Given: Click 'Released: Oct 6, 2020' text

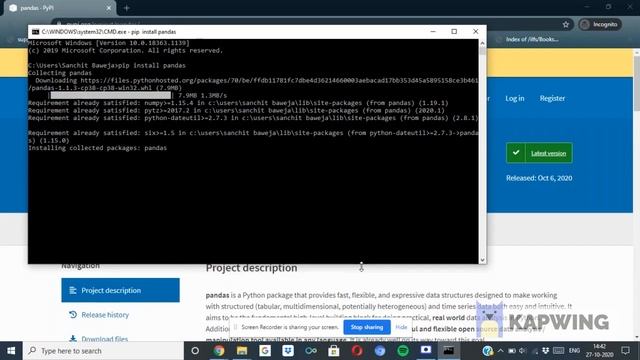Looking at the screenshot, I should click(x=539, y=178).
